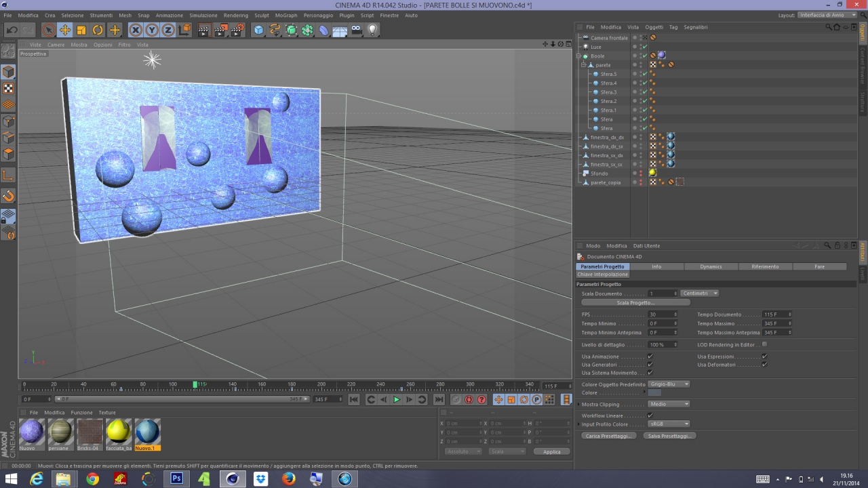Click the Undo arrow icon
The height and width of the screenshot is (488, 868).
[12, 30]
